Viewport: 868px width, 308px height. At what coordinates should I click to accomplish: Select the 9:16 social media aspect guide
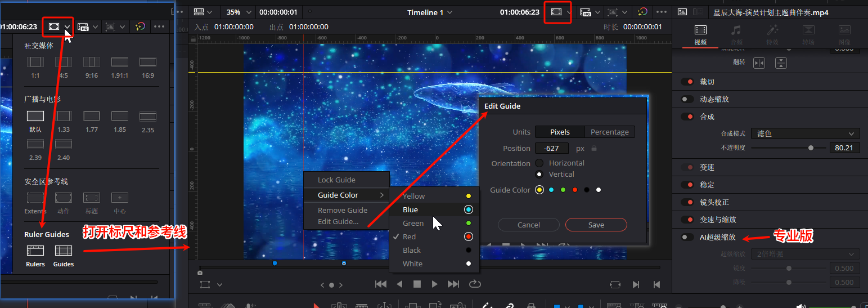click(91, 62)
